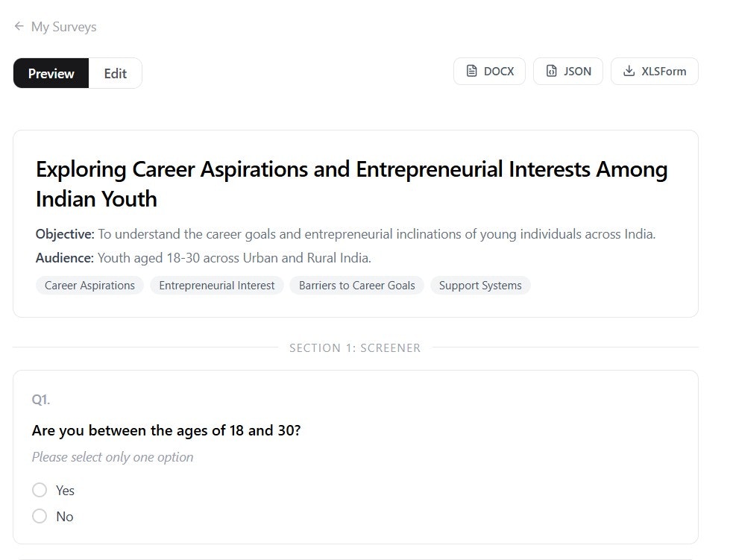Click the Barriers to Career Goals tag
Image resolution: width=733 pixels, height=560 pixels.
(356, 285)
